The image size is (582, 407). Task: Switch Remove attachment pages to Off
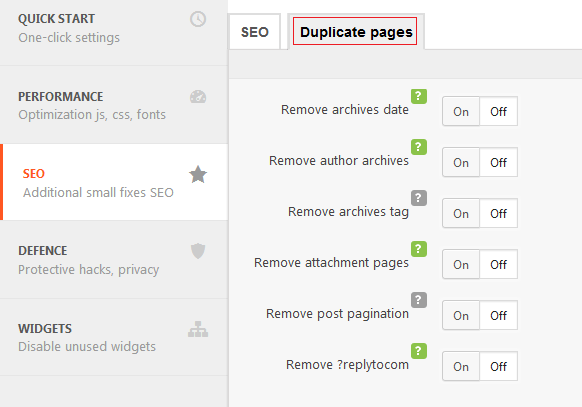tap(498, 264)
